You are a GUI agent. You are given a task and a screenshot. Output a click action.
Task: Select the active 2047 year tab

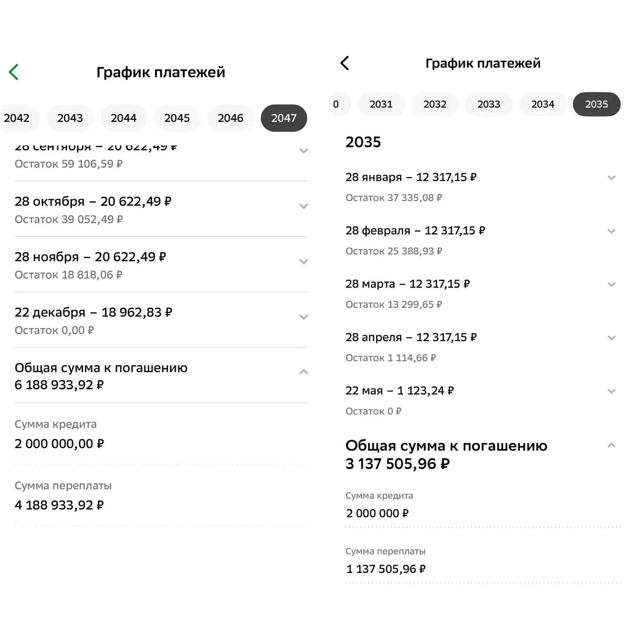(284, 118)
